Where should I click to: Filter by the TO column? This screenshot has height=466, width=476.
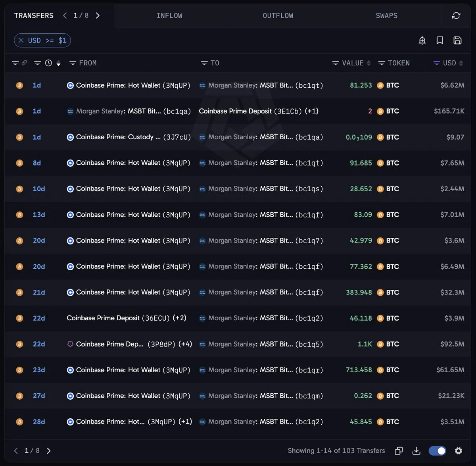(x=204, y=63)
